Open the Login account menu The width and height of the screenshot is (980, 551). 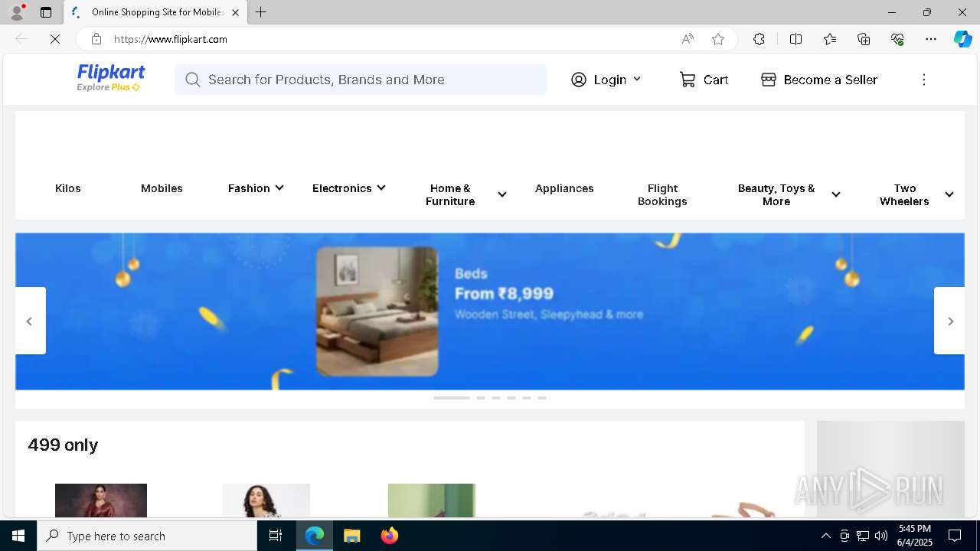[606, 80]
